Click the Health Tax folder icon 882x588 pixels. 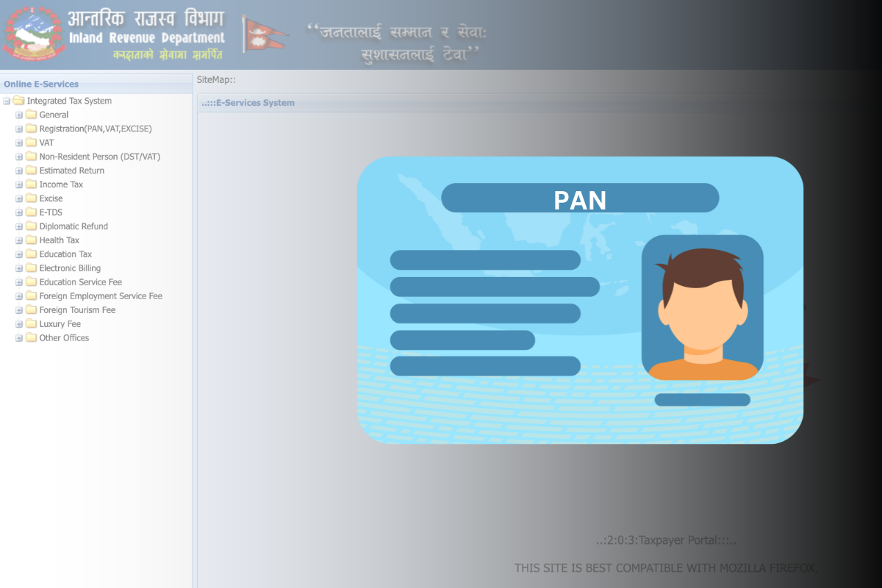[31, 240]
